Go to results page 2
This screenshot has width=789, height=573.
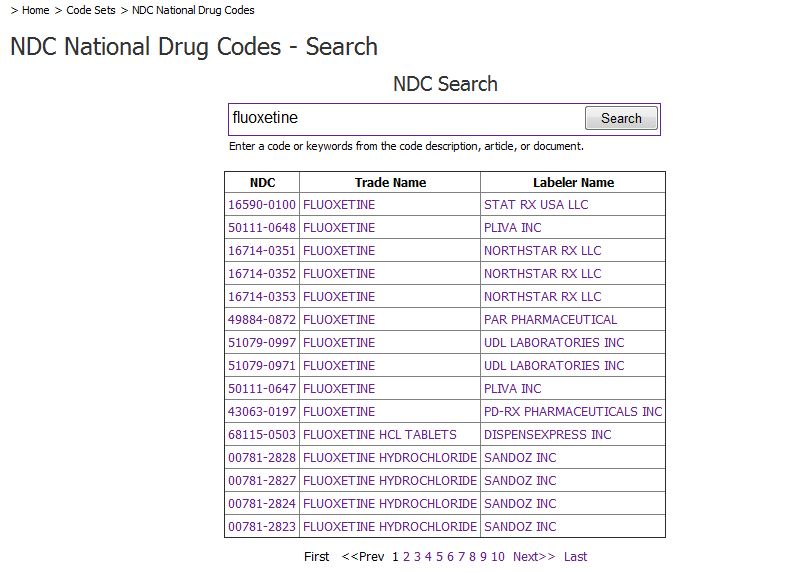pyautogui.click(x=407, y=557)
